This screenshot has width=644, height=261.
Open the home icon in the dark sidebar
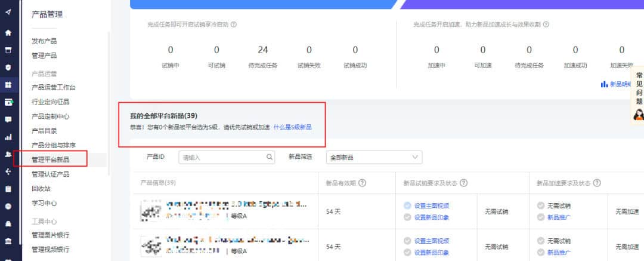pos(8,33)
